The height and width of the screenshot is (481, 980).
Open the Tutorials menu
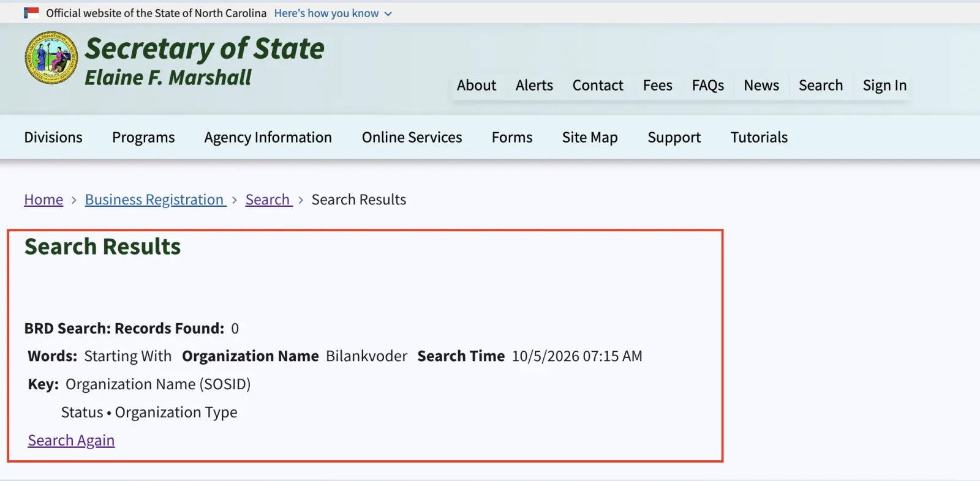[x=759, y=138]
